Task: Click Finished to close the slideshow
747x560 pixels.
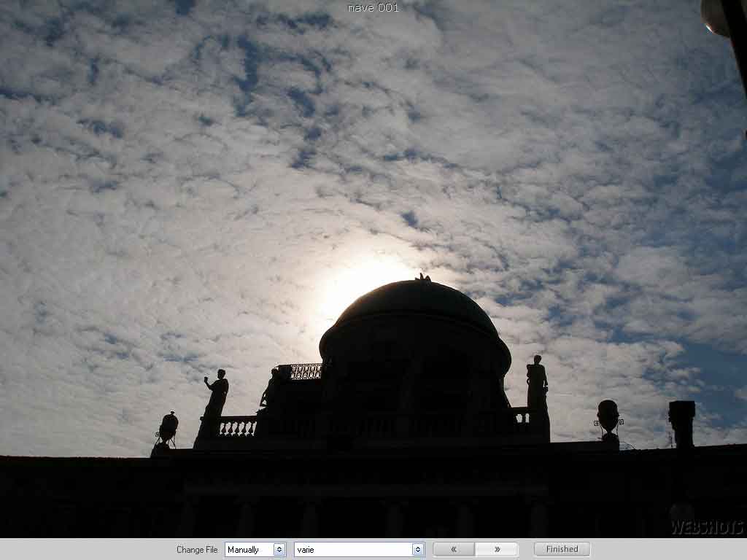Action: (x=561, y=549)
